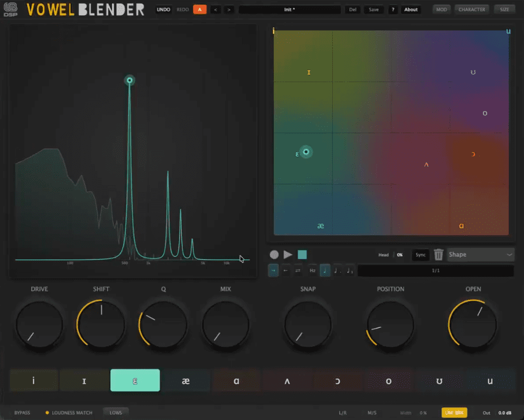Click the play triangle below the vowel map
Screen dimensions: 524x420
pyautogui.click(x=288, y=255)
